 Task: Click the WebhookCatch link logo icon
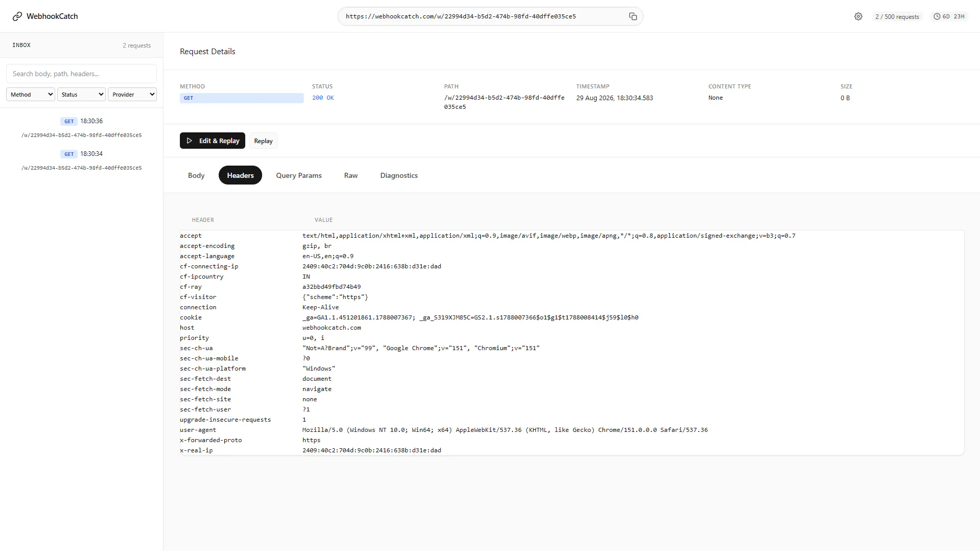point(17,16)
